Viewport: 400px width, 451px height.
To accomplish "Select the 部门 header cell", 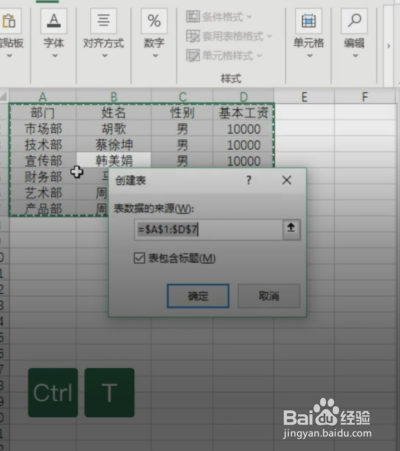I will coord(43,113).
